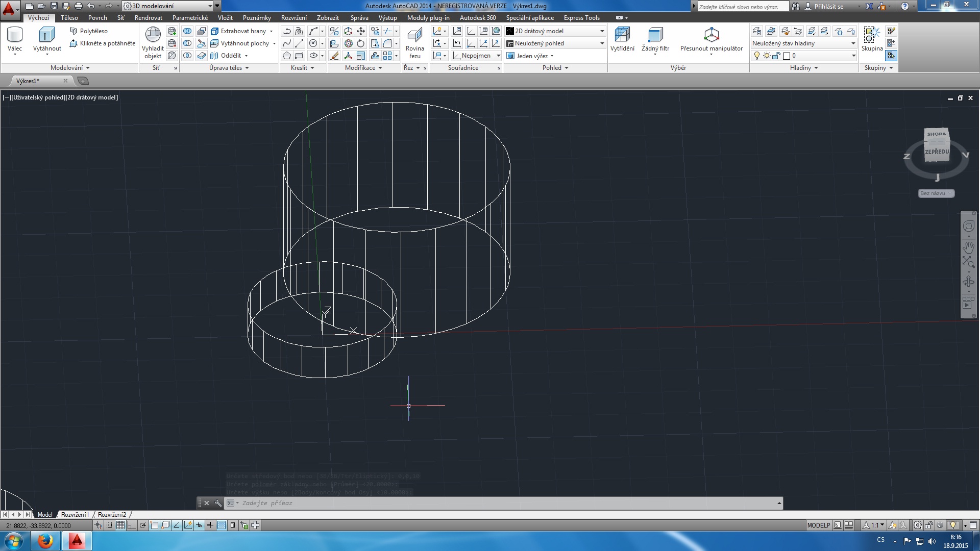980x551 pixels.
Task: Open the 2D drátový model visual style dropdown
Action: tap(602, 31)
